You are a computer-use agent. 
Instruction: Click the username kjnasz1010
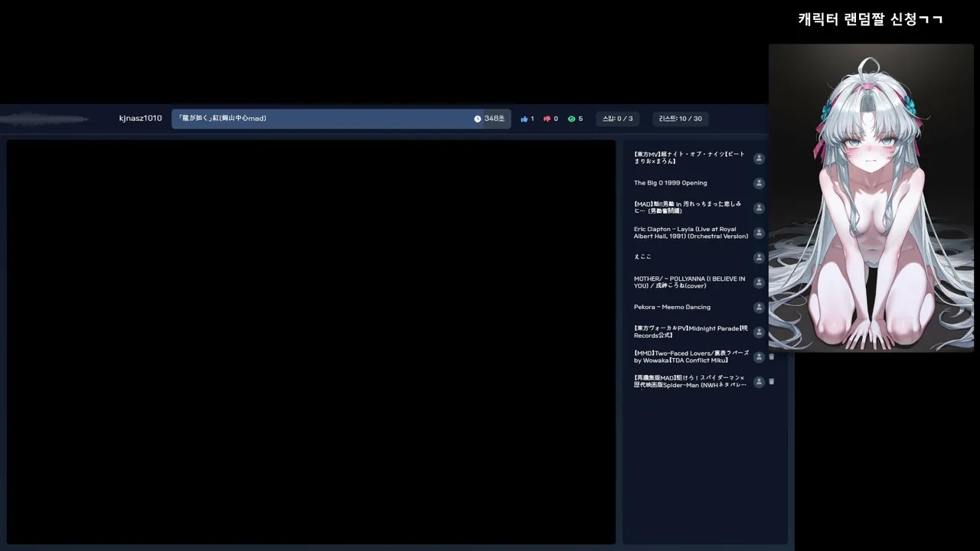tap(141, 119)
